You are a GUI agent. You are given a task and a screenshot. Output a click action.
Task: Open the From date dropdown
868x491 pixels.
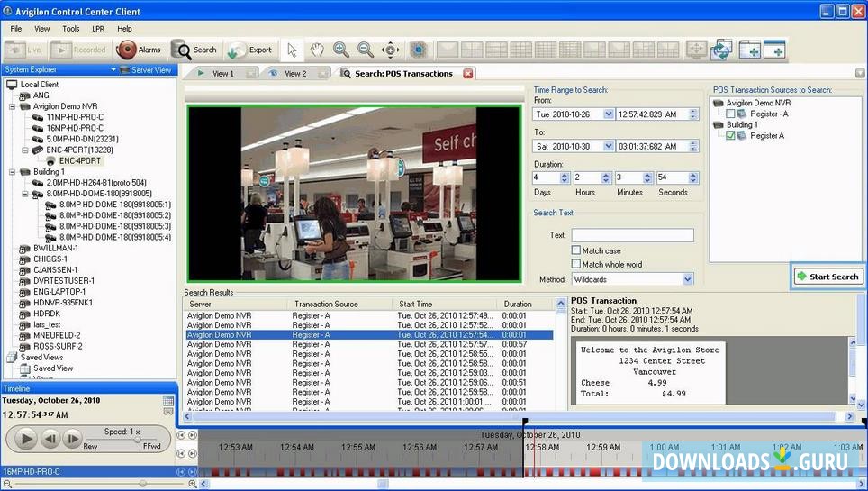coord(609,114)
